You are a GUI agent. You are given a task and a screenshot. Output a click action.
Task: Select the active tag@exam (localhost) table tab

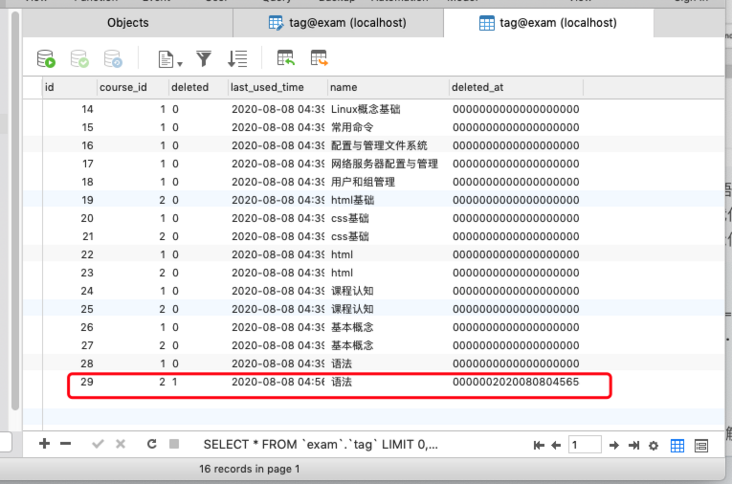click(548, 22)
